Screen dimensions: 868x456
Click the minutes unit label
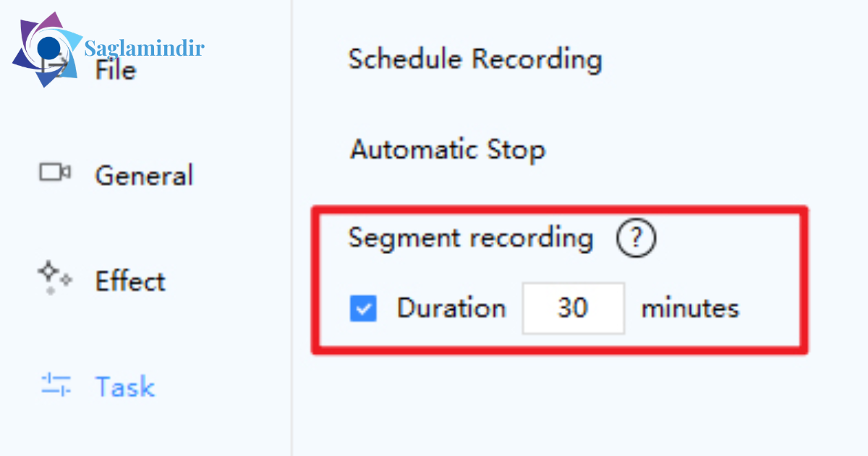click(690, 309)
